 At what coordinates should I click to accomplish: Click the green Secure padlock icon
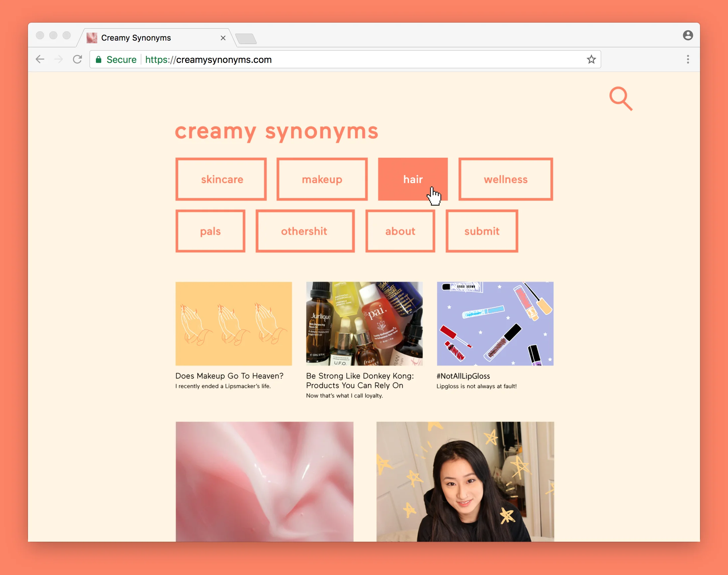pyautogui.click(x=98, y=60)
